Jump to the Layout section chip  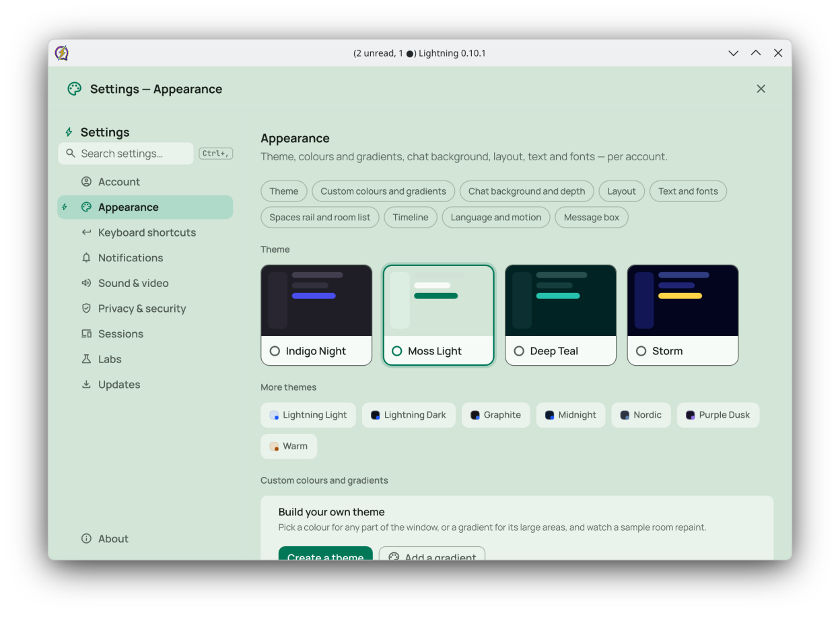point(622,191)
